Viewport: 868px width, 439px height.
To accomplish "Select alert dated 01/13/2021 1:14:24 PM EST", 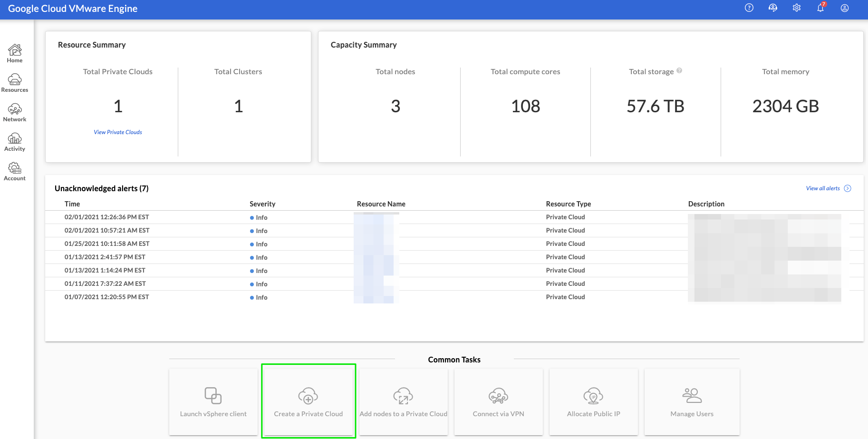I will 454,270.
